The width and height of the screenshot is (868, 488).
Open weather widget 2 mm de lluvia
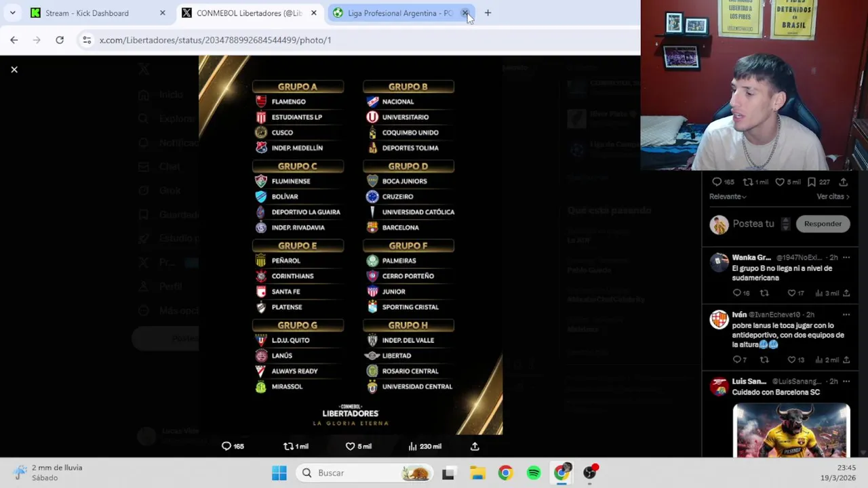tap(47, 472)
